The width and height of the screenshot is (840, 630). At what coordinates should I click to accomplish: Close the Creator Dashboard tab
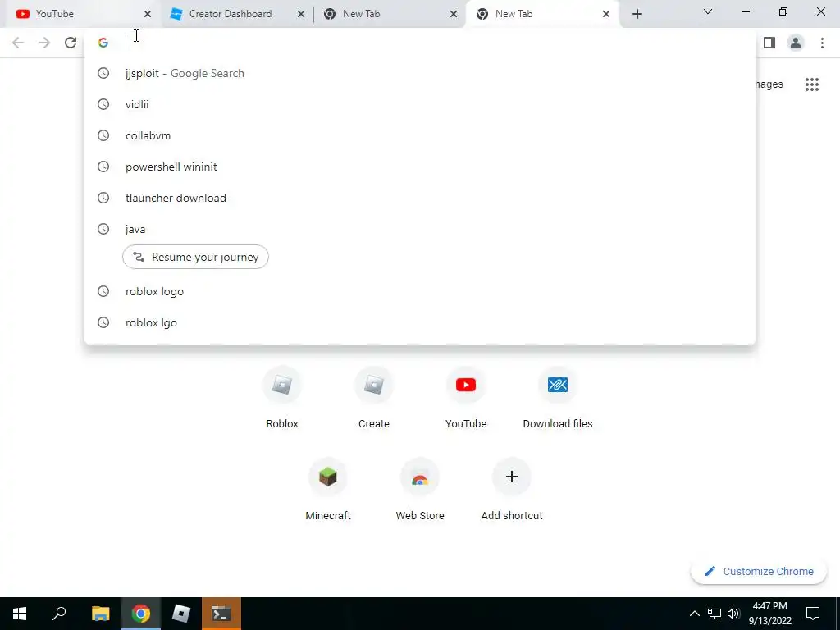tap(301, 14)
